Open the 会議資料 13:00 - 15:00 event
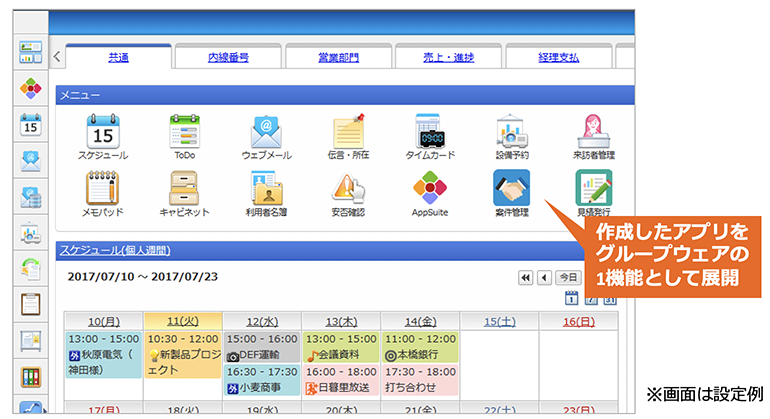The width and height of the screenshot is (770, 419). click(341, 347)
